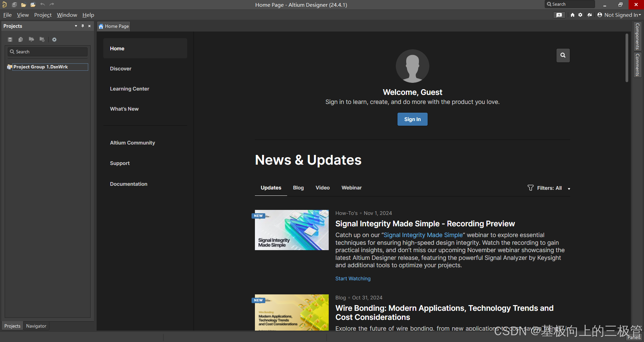Open any existing document via folder icon
The width and height of the screenshot is (644, 342).
(x=23, y=5)
